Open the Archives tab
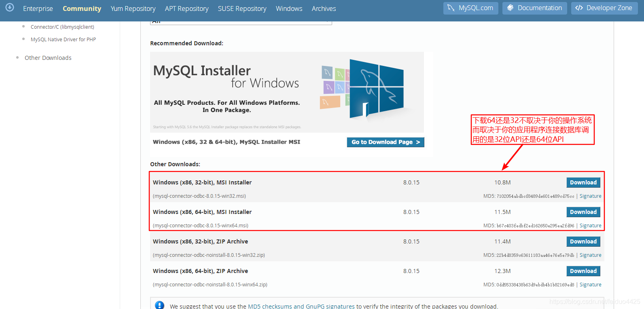 pos(324,8)
